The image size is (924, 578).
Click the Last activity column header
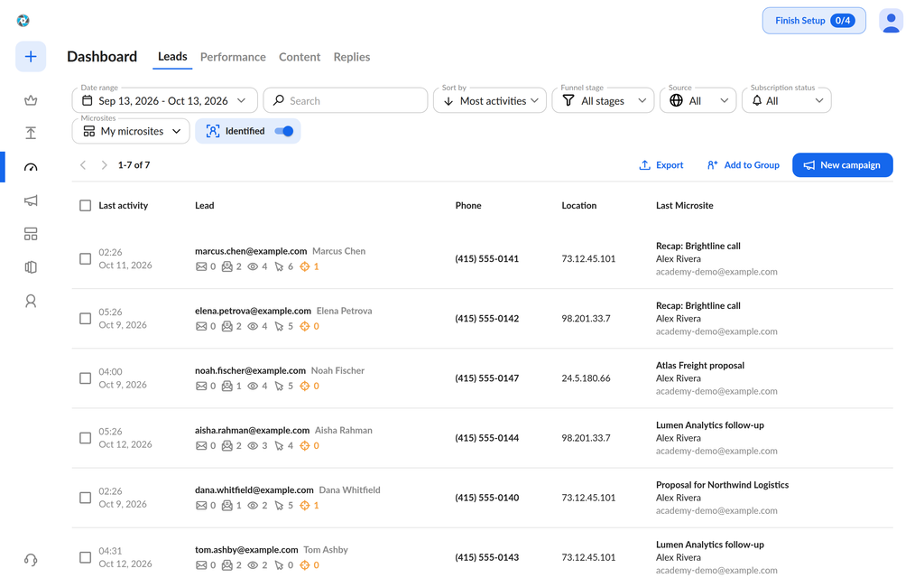pos(123,205)
